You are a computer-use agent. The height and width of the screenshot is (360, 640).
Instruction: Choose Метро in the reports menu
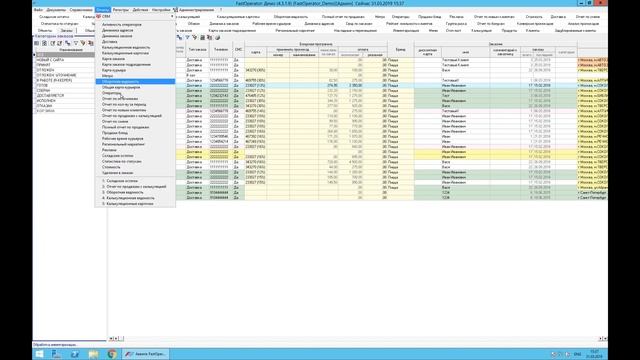(x=107, y=76)
